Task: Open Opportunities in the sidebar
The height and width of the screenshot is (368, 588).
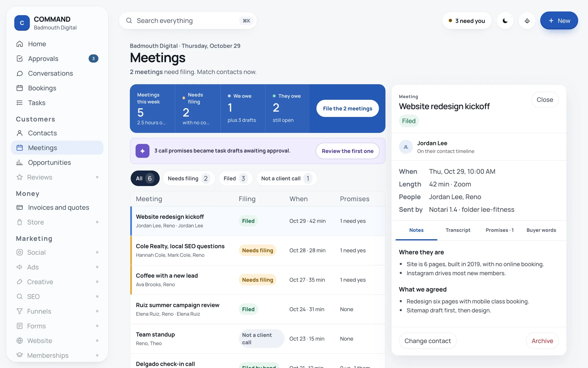Action: pyautogui.click(x=57, y=162)
